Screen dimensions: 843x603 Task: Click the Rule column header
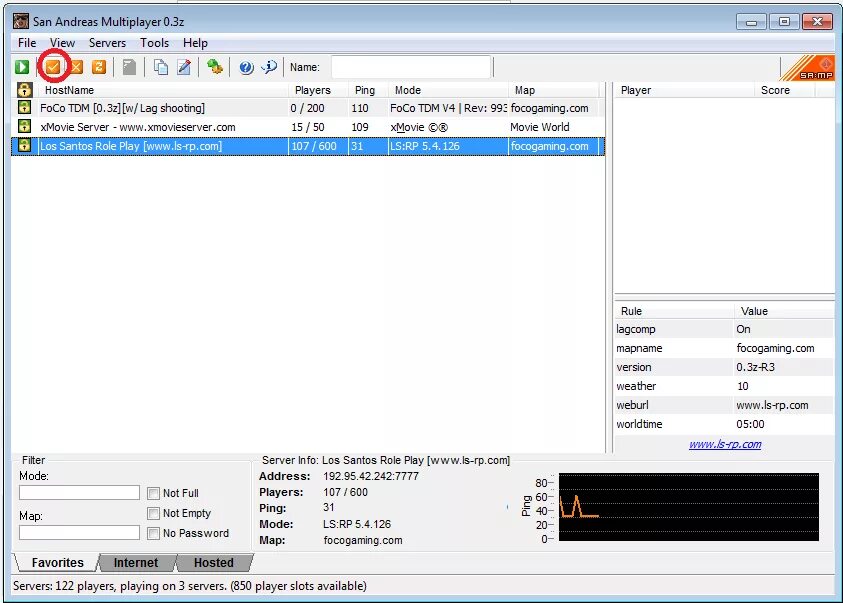coord(674,311)
